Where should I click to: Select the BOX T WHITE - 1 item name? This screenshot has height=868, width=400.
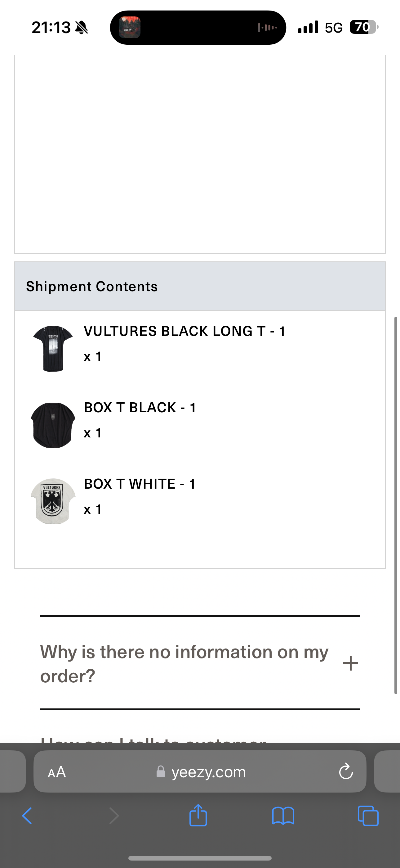pos(140,484)
